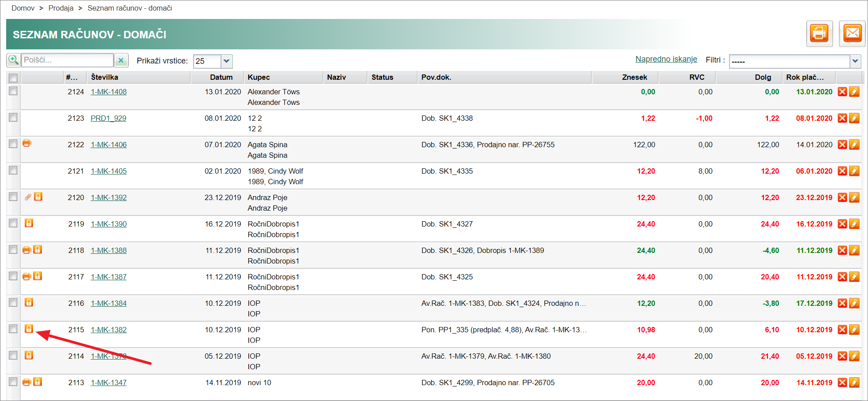Delete invoice 1-MK-1408 with red X
The image size is (868, 401).
842,92
